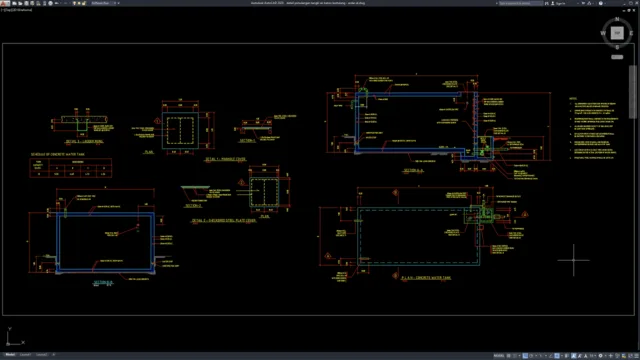The height and width of the screenshot is (360, 640).
Task: Click the E compass letter on the ViewCube
Action: click(631, 33)
